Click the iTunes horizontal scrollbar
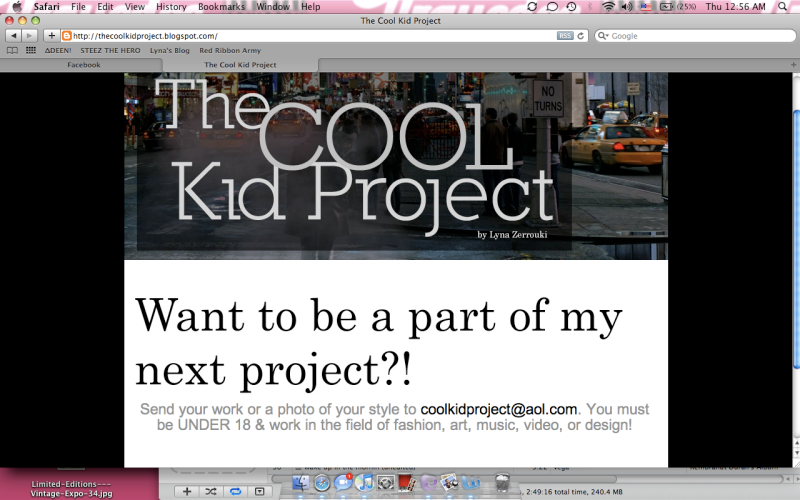 [x=444, y=479]
